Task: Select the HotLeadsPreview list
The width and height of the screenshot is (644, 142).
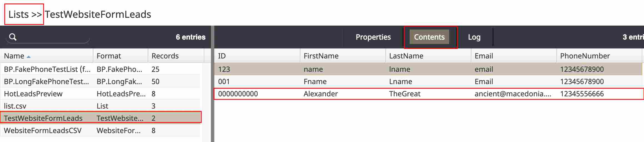Action: (100, 94)
